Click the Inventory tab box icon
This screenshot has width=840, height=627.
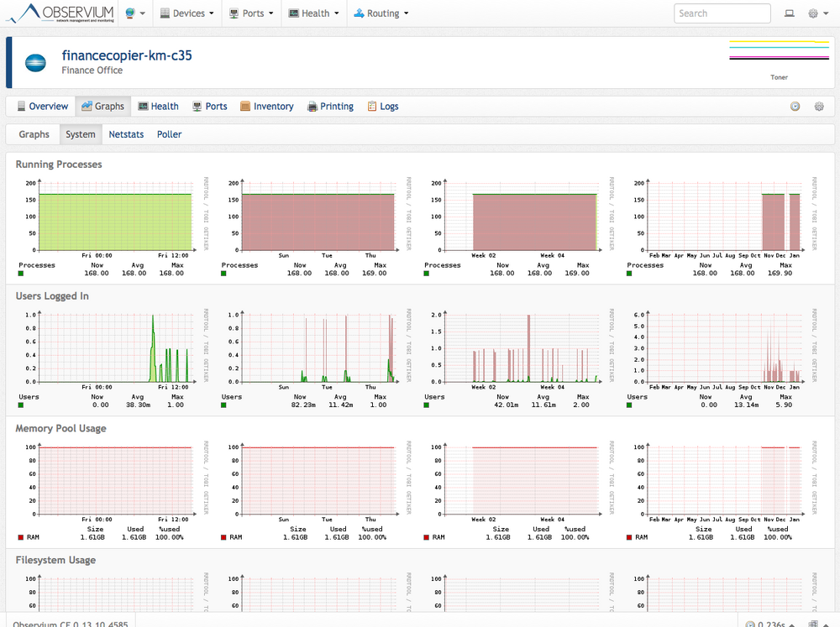coord(245,107)
